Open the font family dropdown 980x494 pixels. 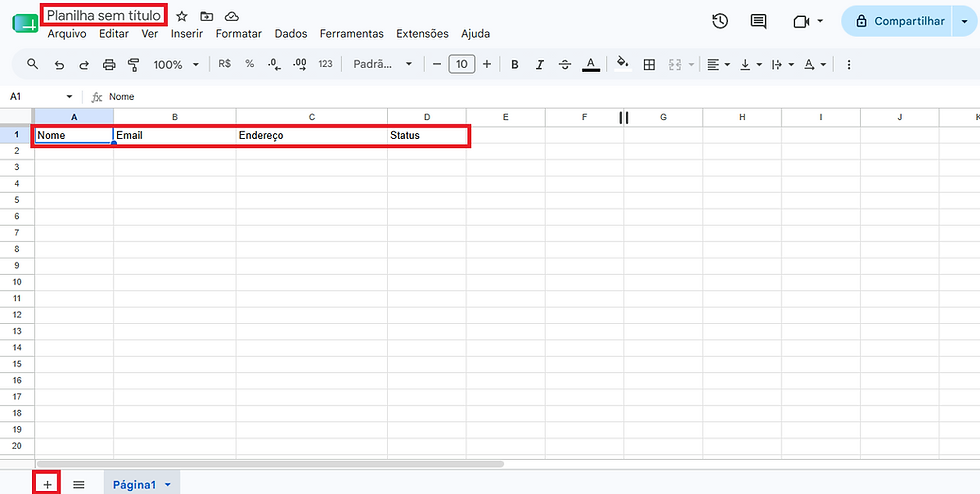[x=383, y=64]
